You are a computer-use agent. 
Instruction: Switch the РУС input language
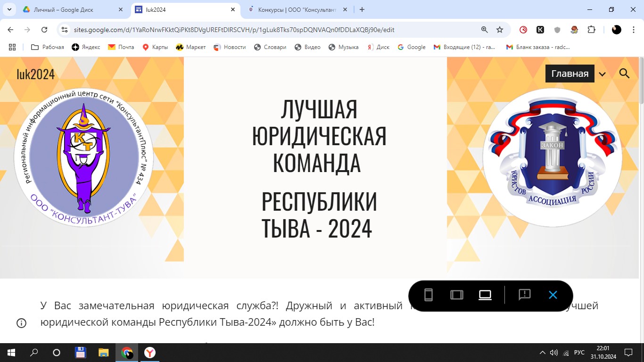(579, 353)
